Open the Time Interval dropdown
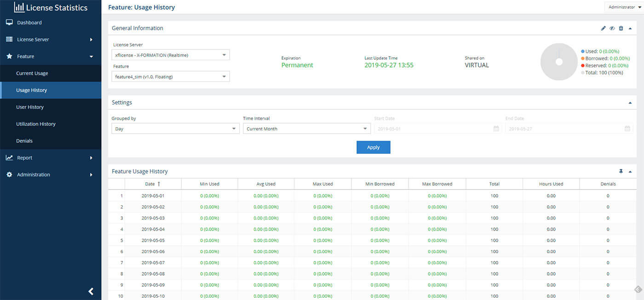644x300 pixels. [x=307, y=129]
